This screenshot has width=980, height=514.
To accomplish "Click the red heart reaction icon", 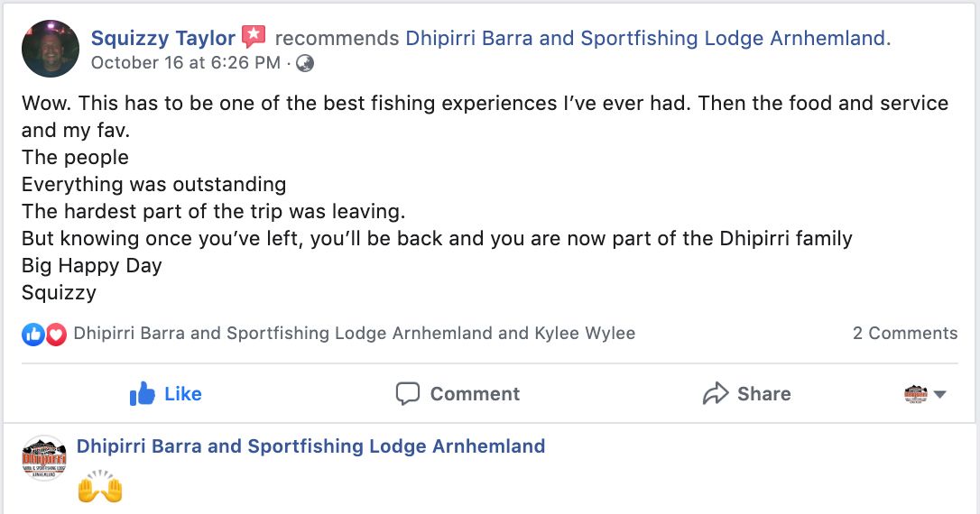I will point(56,335).
